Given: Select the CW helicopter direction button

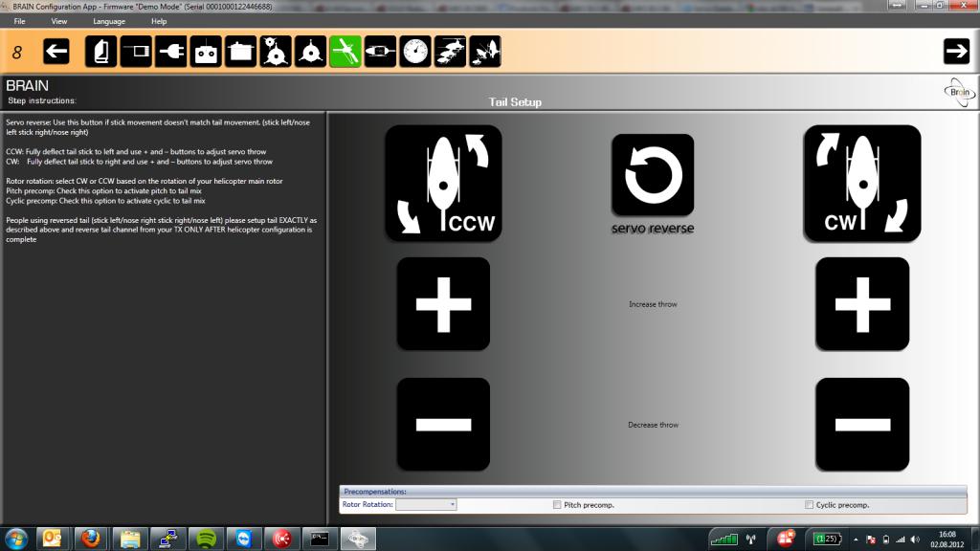Looking at the screenshot, I should tap(862, 183).
